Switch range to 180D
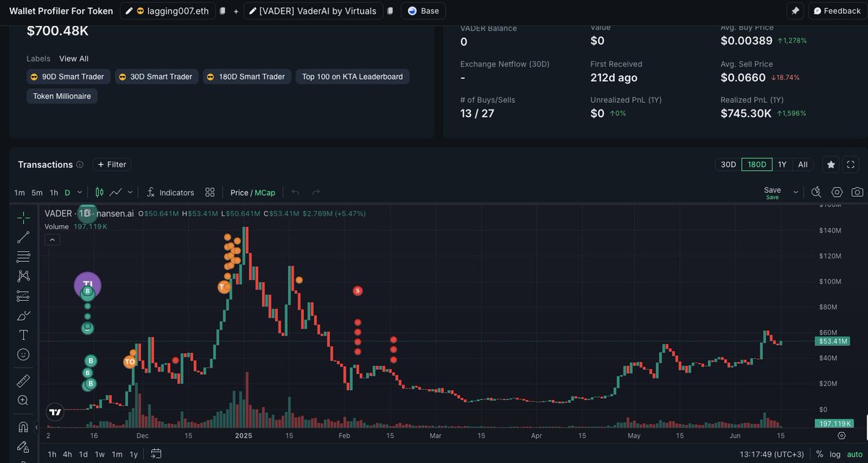The width and height of the screenshot is (868, 463). [757, 164]
